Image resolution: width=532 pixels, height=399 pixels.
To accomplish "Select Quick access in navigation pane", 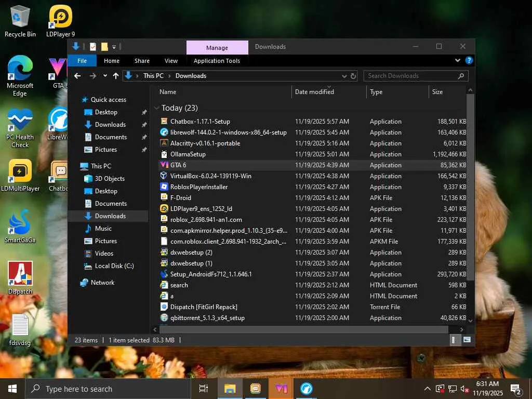I will pos(108,99).
